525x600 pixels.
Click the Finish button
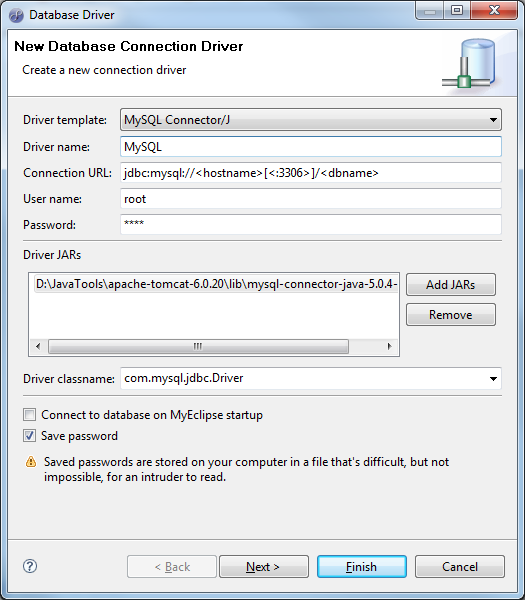click(x=362, y=566)
